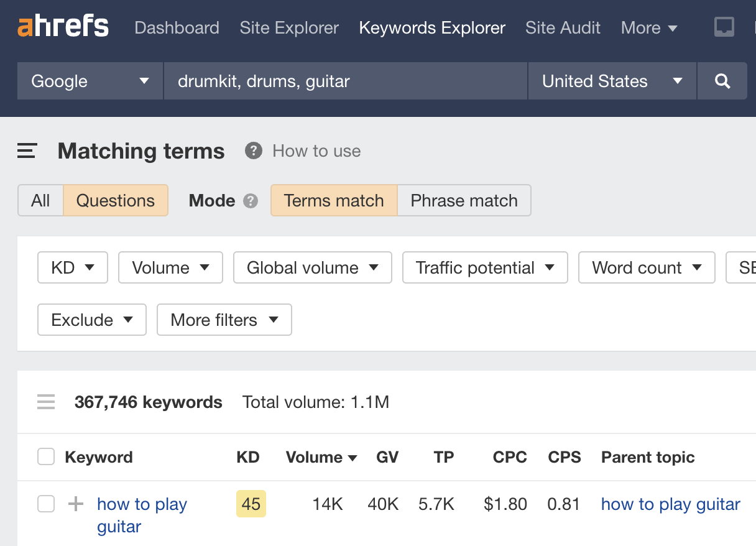Click the search magnifying glass icon
This screenshot has width=756, height=546.
pyautogui.click(x=722, y=81)
